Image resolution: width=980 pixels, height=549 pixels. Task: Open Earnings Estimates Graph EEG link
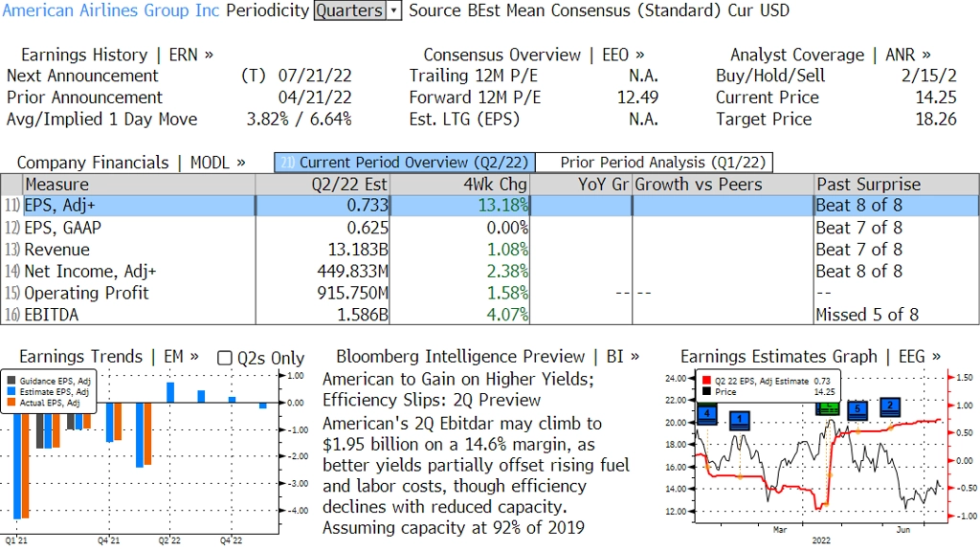(810, 357)
